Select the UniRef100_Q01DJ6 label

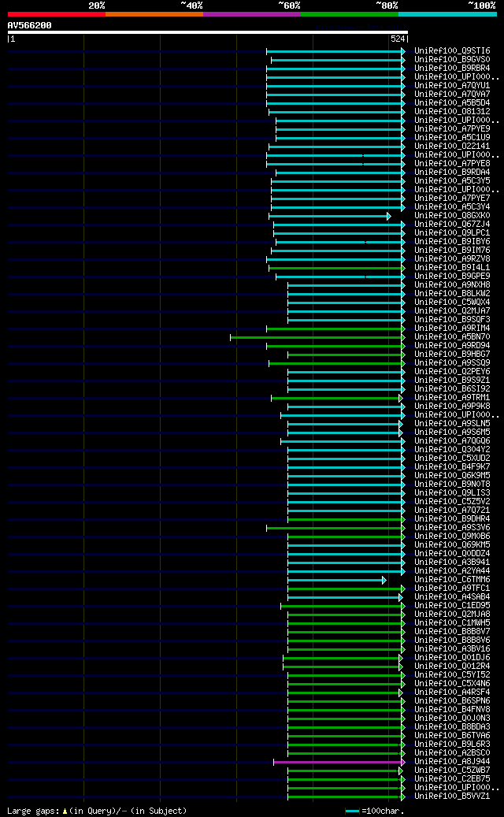tap(452, 658)
